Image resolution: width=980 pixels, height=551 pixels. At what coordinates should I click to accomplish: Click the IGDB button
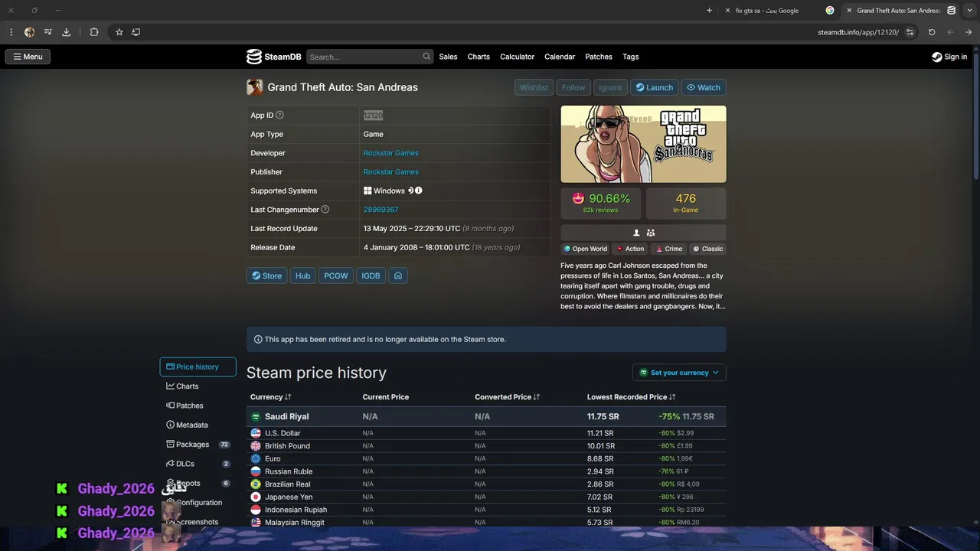(371, 275)
